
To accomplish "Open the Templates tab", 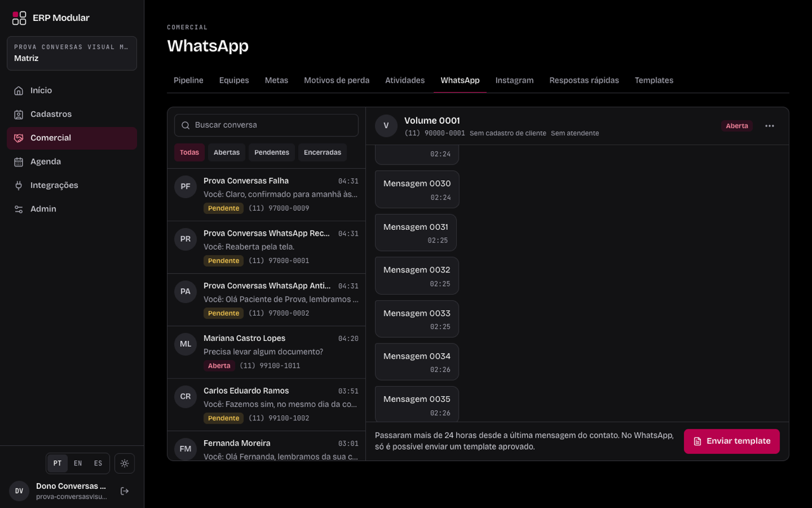I will (x=654, y=81).
